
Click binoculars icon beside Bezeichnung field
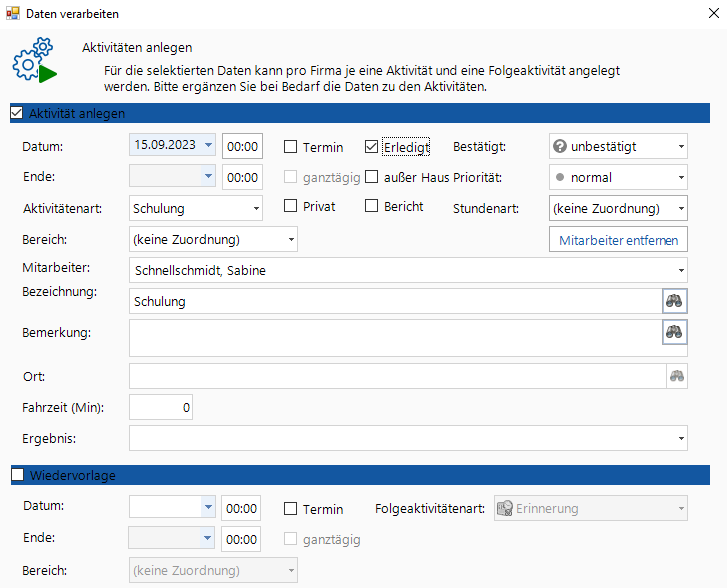[675, 301]
